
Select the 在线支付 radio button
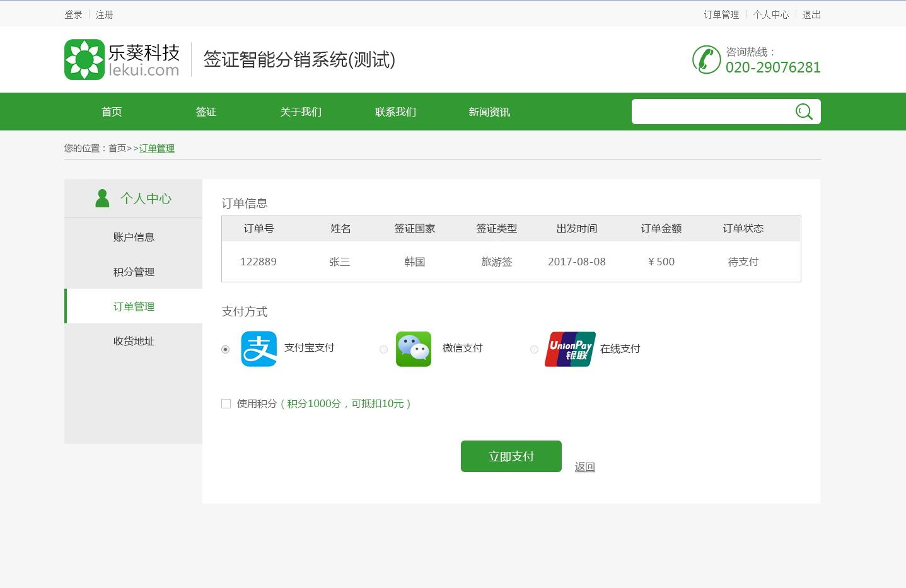point(534,349)
